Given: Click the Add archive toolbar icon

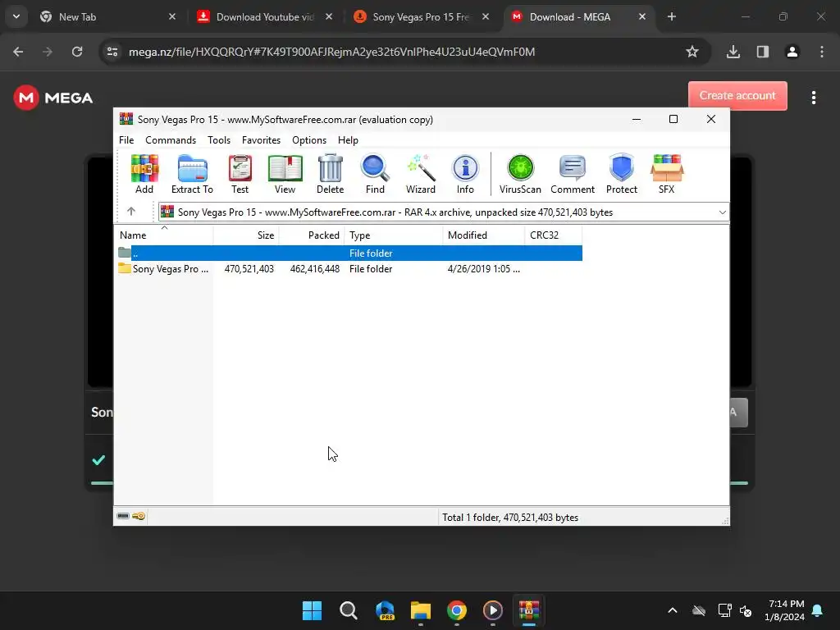Looking at the screenshot, I should 144,174.
